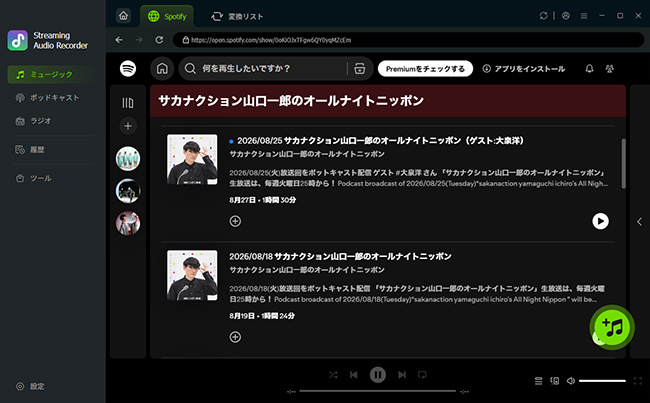650x403 pixels.
Task: Open Spotify friend activity icon
Action: click(609, 68)
